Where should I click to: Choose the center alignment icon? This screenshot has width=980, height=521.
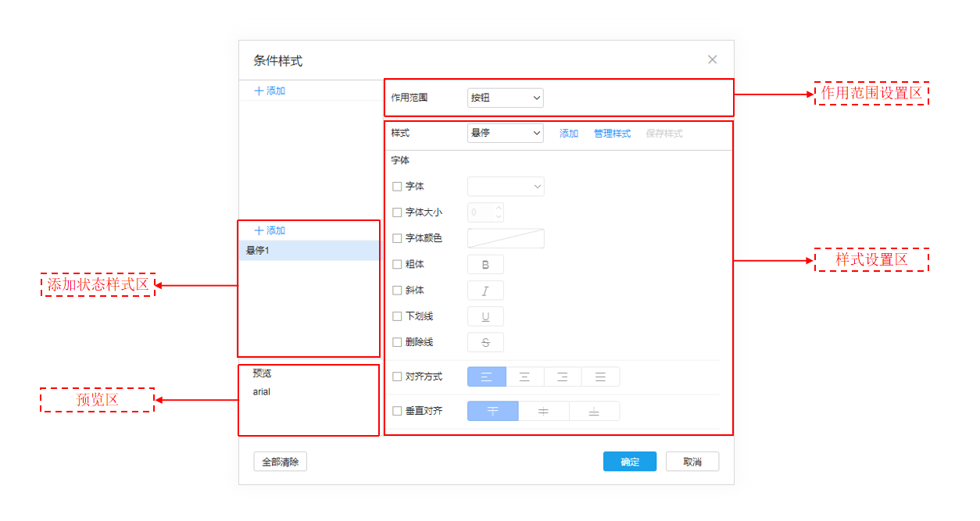(524, 376)
